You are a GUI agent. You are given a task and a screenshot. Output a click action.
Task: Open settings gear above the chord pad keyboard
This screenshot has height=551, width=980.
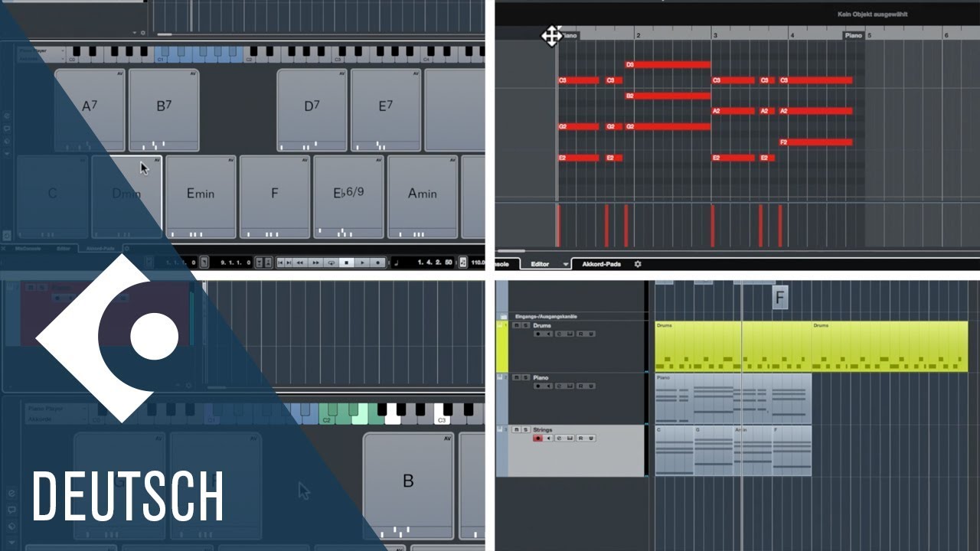[x=143, y=33]
